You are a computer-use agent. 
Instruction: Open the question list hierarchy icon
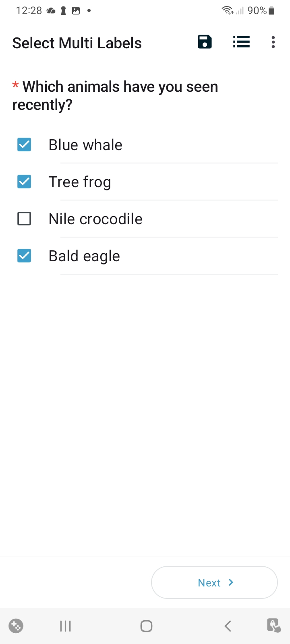(241, 42)
